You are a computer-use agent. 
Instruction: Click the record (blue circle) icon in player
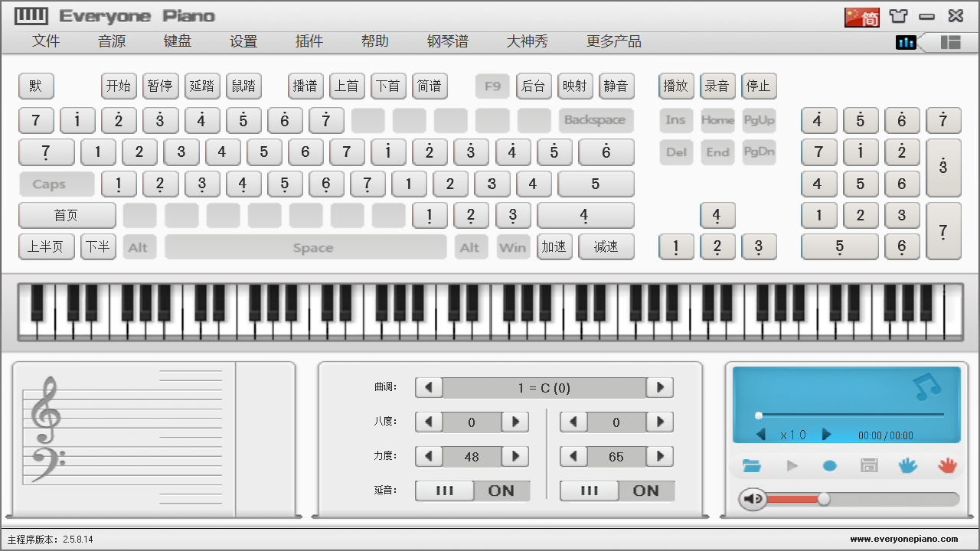point(829,465)
